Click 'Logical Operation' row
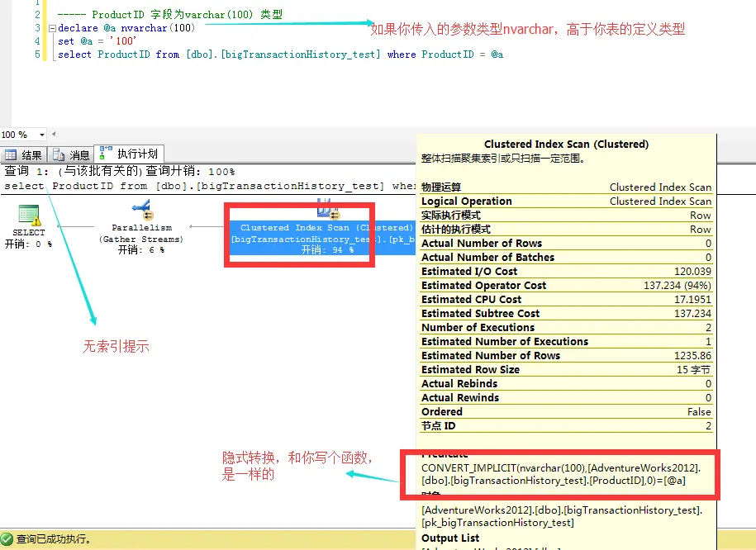Screen dimensions: 756x550 [566, 201]
